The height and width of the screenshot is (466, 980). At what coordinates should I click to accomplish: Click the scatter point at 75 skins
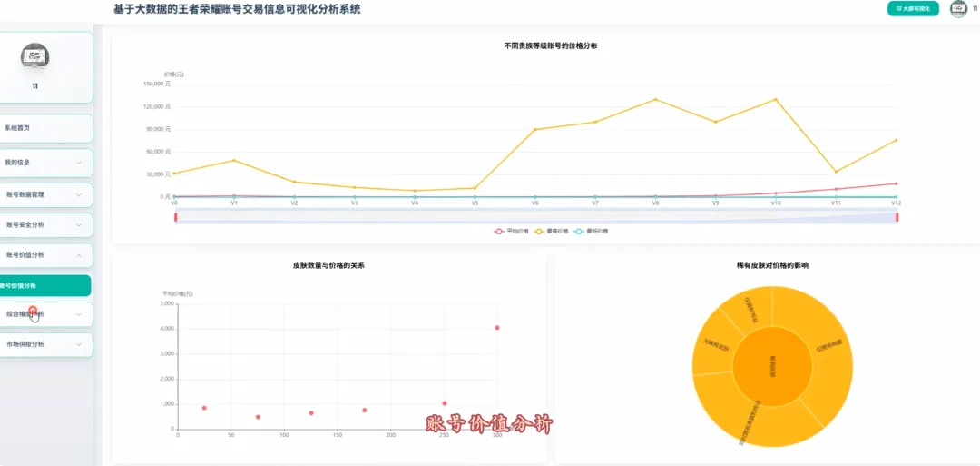258,417
